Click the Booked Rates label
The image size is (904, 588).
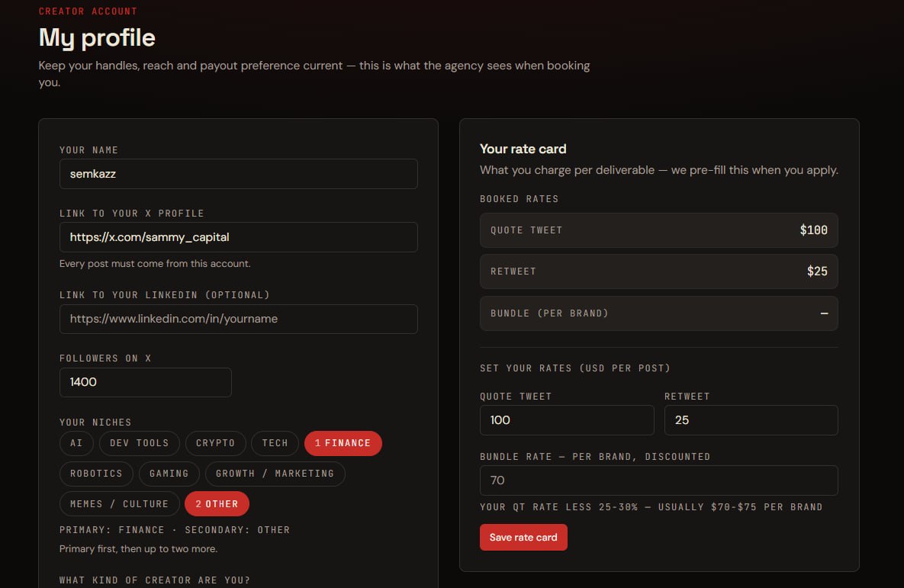pyautogui.click(x=519, y=199)
